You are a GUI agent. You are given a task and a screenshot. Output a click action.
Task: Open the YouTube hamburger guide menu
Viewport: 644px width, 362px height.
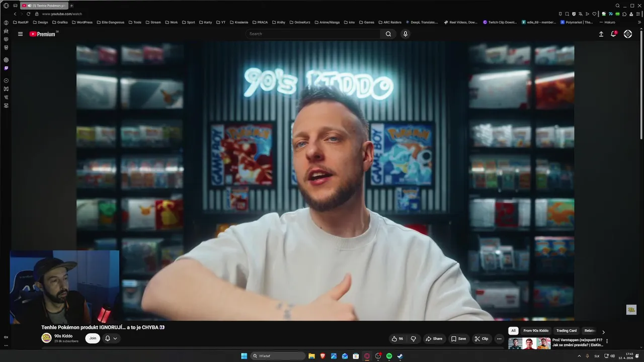click(x=20, y=34)
